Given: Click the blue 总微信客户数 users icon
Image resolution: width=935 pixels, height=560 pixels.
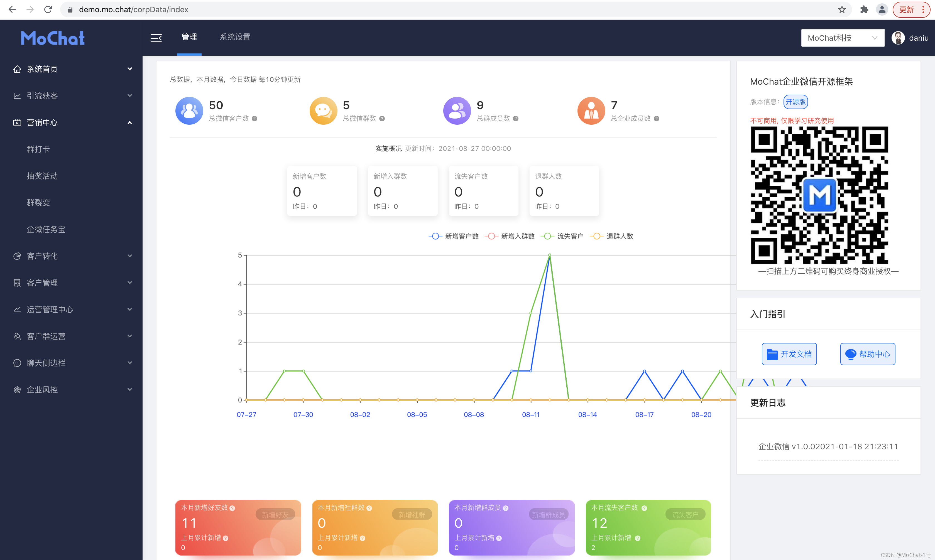Looking at the screenshot, I should pyautogui.click(x=189, y=111).
